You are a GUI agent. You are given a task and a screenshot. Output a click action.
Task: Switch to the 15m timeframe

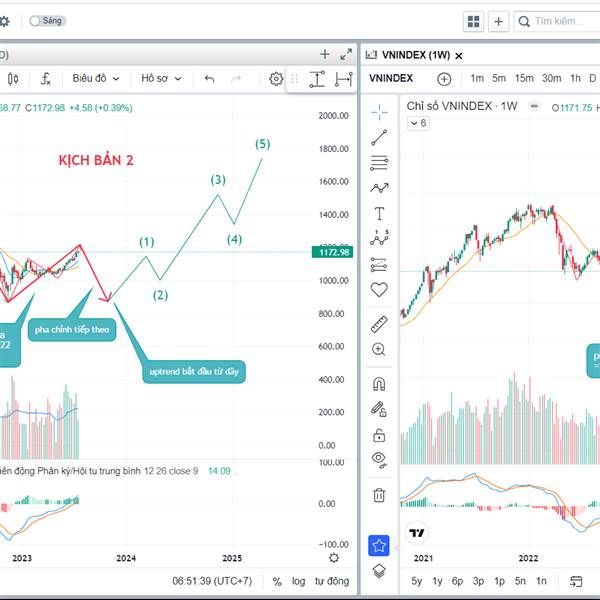pos(524,78)
